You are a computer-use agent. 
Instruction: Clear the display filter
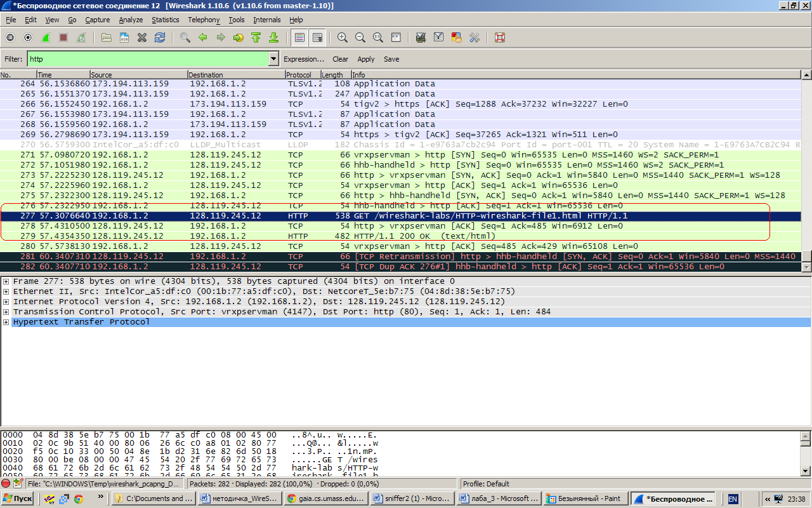coord(341,59)
